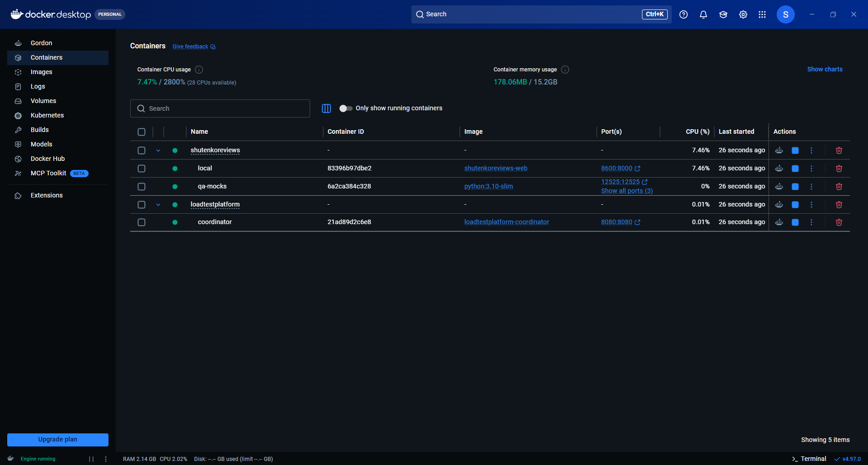Delete the shutenkoreviews stack
This screenshot has width=868, height=465.
(x=839, y=150)
